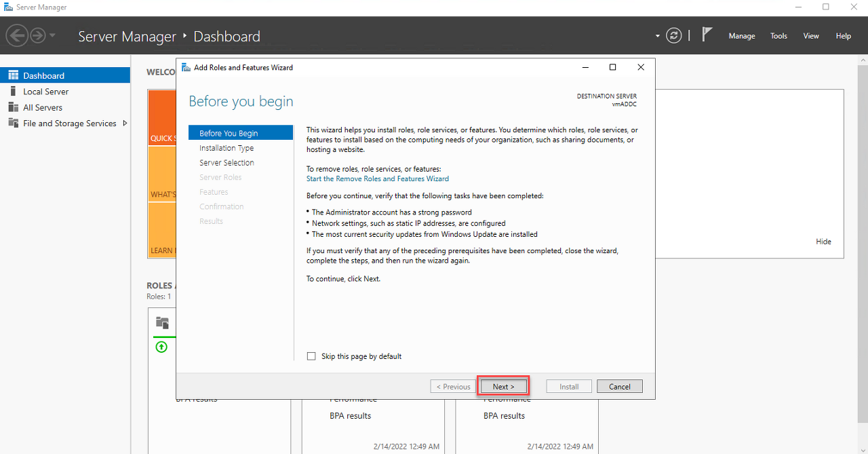Click the Refresh dashboard icon
Image resolution: width=868 pixels, height=454 pixels.
coord(674,35)
